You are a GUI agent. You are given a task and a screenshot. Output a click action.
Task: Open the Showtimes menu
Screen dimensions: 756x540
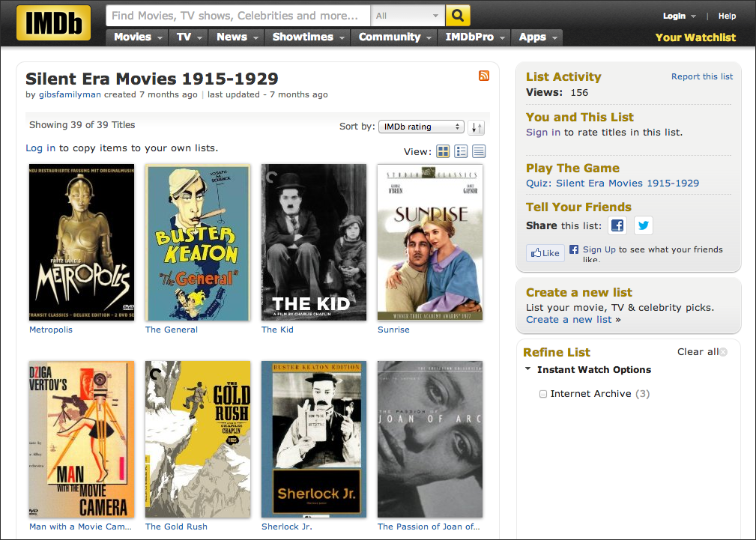point(308,37)
